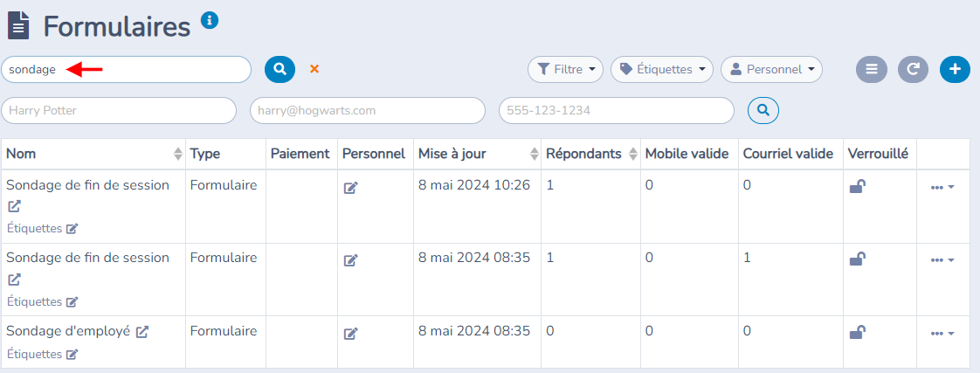Click the blue plus add form button
Screen dimensions: 980x373
tap(955, 69)
